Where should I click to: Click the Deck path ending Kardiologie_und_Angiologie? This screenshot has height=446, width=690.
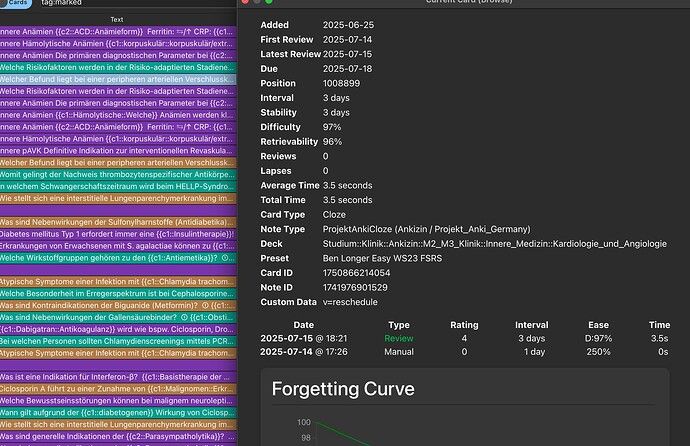495,243
